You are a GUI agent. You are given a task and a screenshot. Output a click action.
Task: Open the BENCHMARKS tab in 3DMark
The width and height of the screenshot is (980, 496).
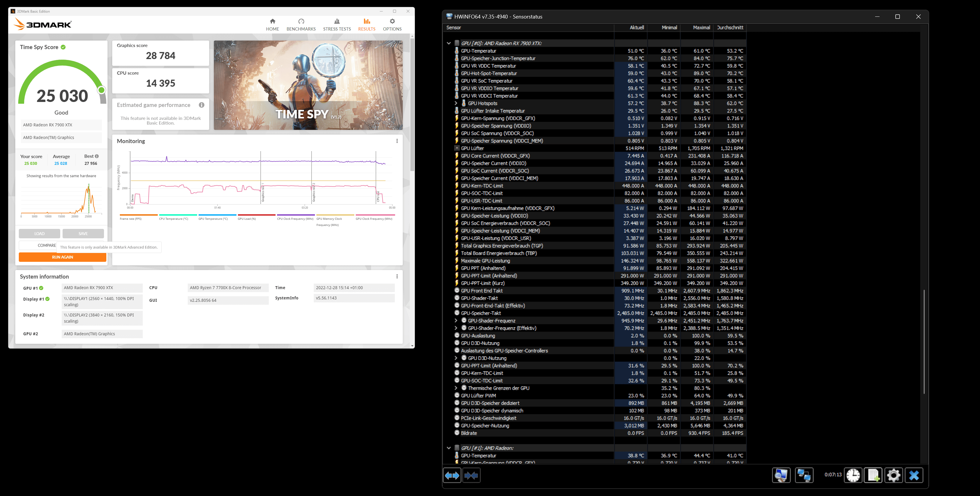click(x=301, y=25)
